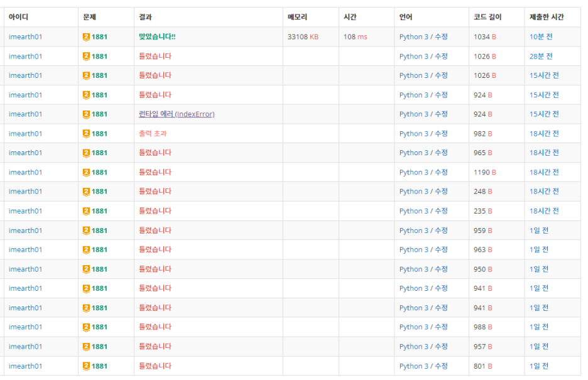The image size is (588, 380).
Task: Open Python 3 source in the 1034 B row
Action: coord(413,36)
